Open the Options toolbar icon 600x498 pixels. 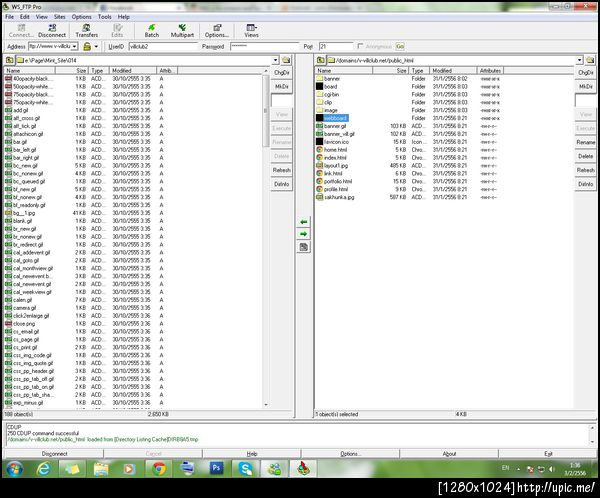click(217, 31)
